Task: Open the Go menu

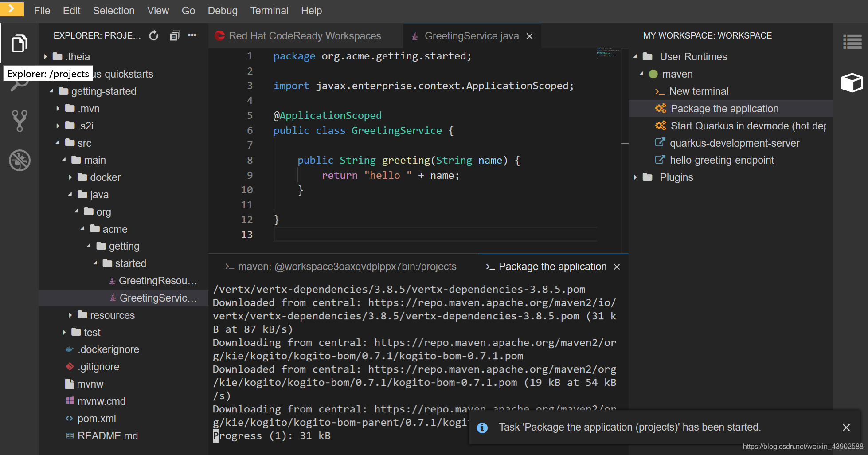Action: click(x=188, y=11)
